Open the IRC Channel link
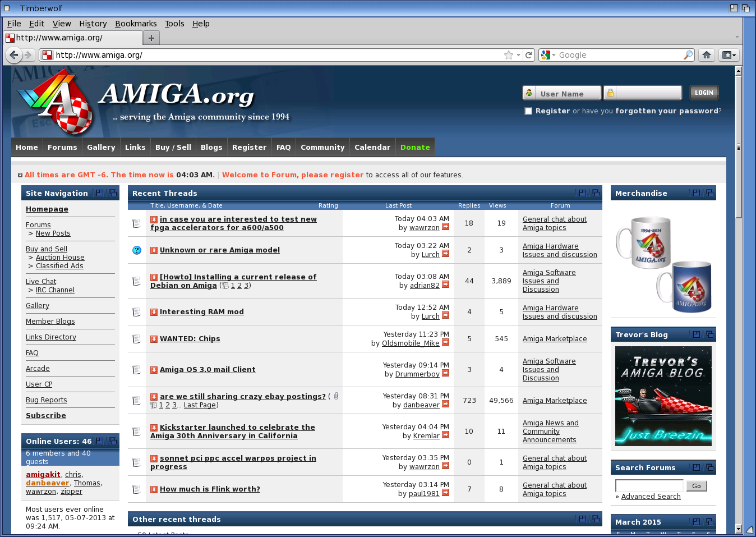The height and width of the screenshot is (537, 756). click(x=55, y=290)
